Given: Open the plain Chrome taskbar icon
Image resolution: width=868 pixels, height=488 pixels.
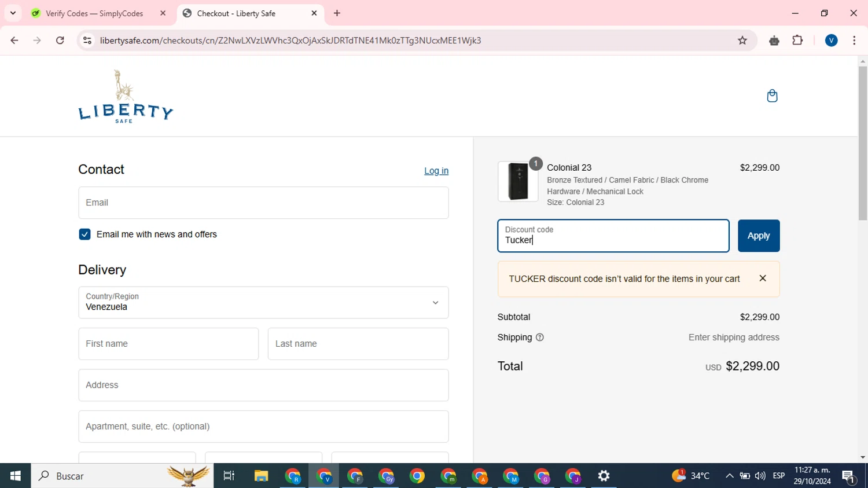Looking at the screenshot, I should point(417,476).
